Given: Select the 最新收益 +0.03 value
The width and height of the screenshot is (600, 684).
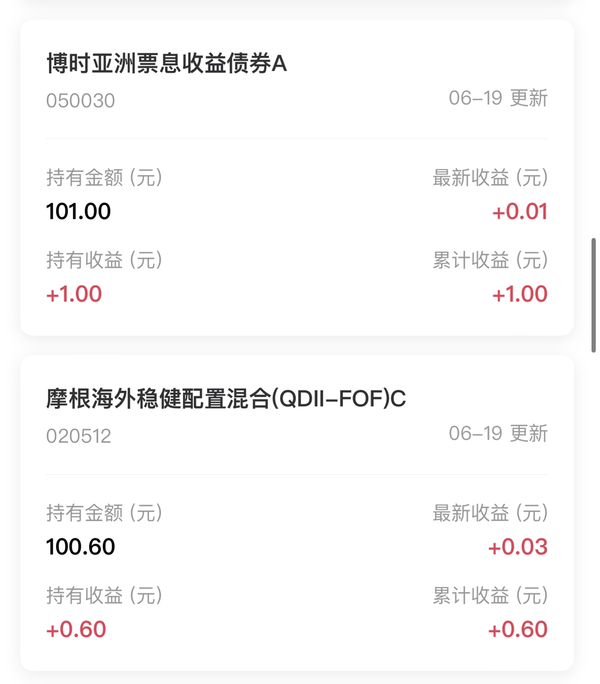Looking at the screenshot, I should [518, 547].
